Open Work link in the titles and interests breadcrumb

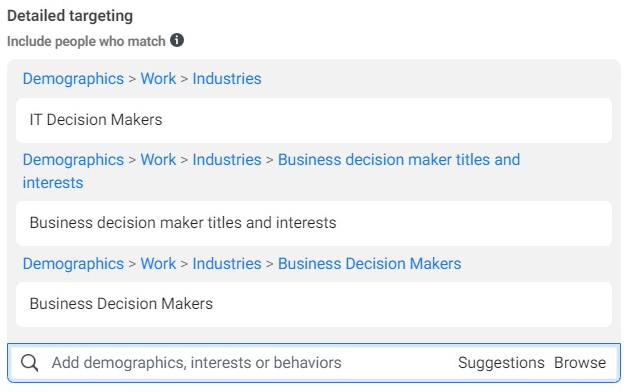158,160
